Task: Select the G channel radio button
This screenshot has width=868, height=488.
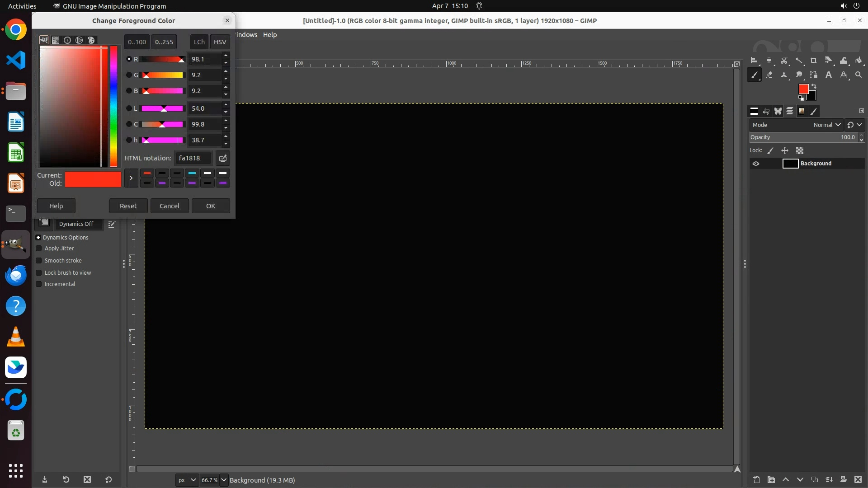Action: pyautogui.click(x=129, y=75)
